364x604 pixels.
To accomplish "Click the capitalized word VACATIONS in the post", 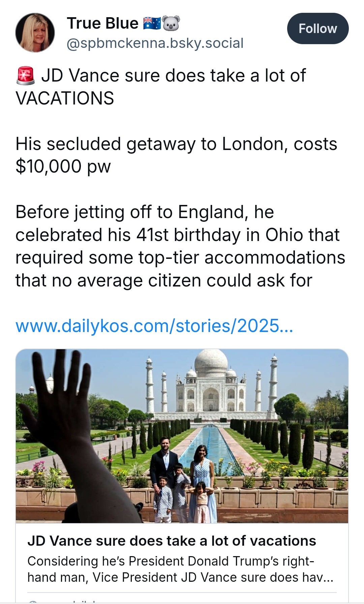I will pos(65,98).
